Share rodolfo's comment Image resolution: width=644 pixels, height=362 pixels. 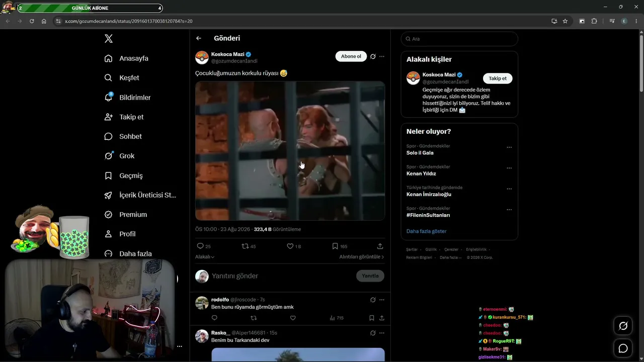[x=382, y=318]
